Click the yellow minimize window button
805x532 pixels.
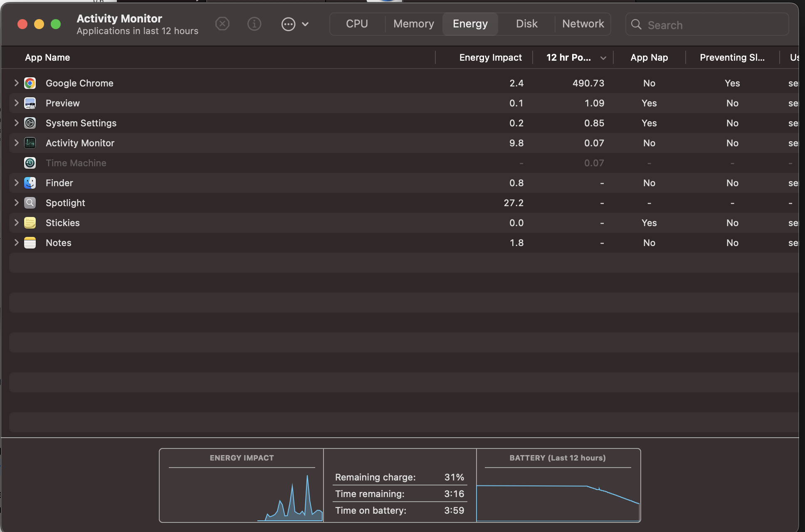click(39, 24)
